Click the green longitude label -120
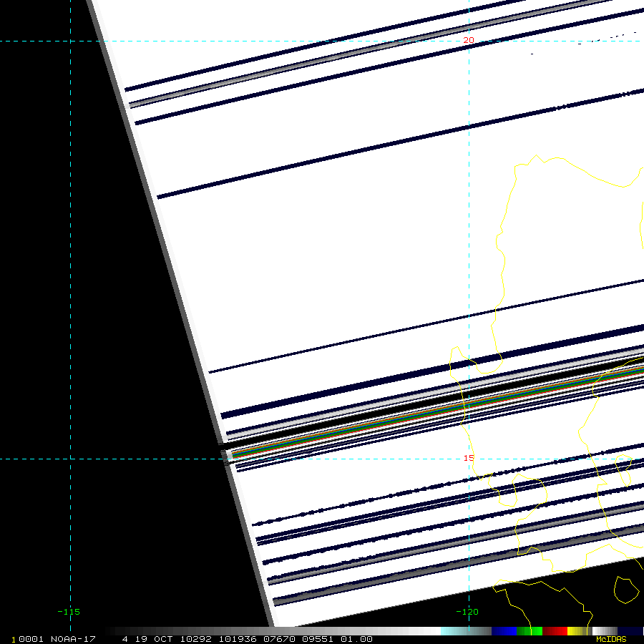Screen dimensions: 644x644 click(467, 612)
